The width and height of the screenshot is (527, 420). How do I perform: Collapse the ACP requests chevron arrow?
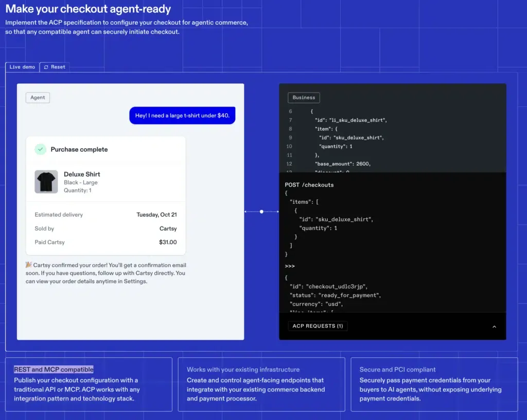pos(494,326)
